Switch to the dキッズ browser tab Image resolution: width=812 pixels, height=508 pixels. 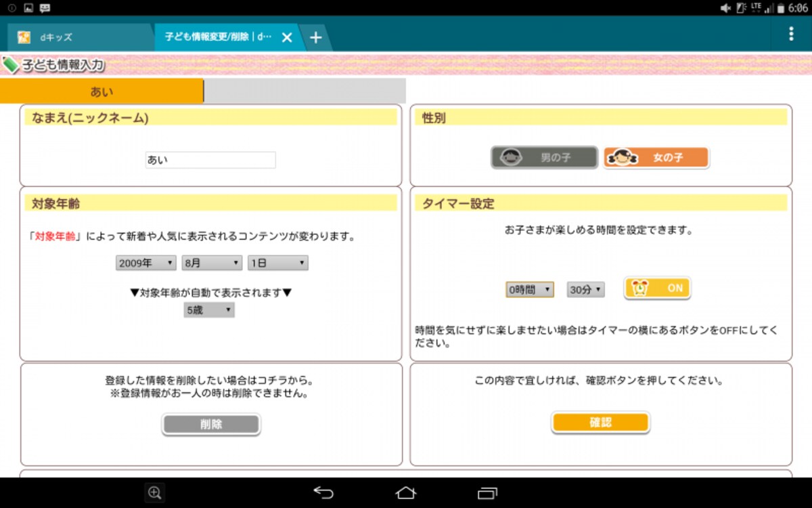click(80, 37)
